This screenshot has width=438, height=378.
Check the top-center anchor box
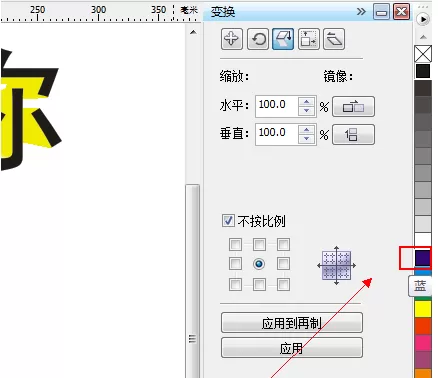pyautogui.click(x=259, y=244)
